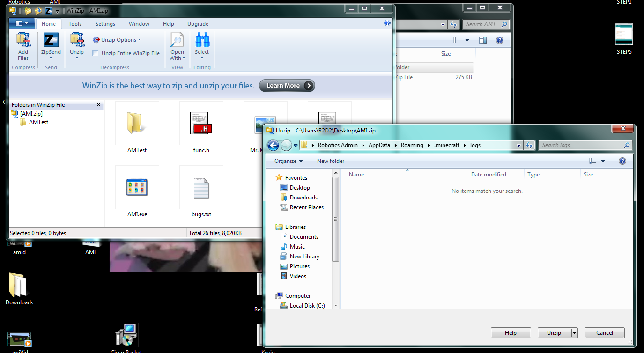
Task: Select the AMI.exe file icon
Action: pos(137,188)
